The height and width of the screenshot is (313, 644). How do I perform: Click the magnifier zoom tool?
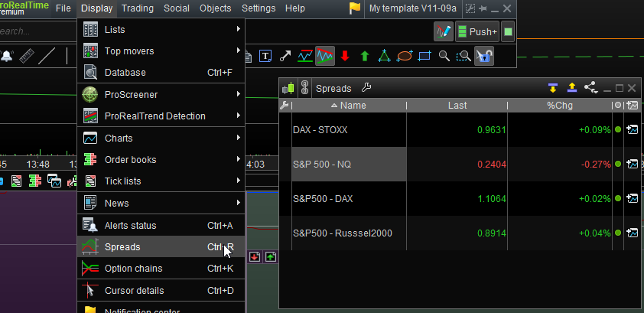tap(444, 56)
